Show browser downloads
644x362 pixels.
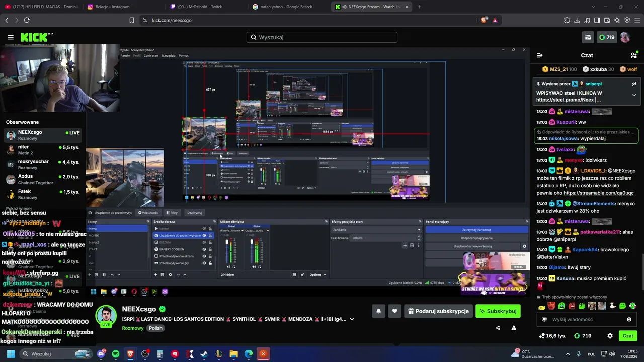(577, 20)
